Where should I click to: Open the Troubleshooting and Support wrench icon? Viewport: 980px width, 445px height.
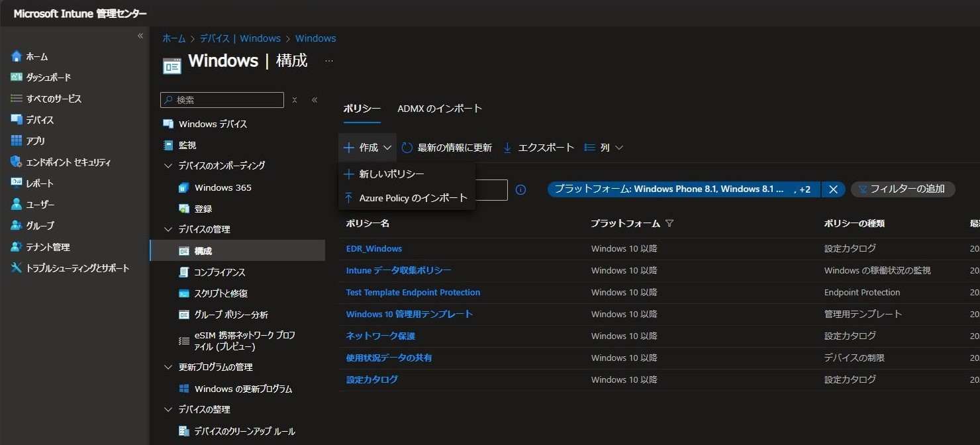(17, 268)
